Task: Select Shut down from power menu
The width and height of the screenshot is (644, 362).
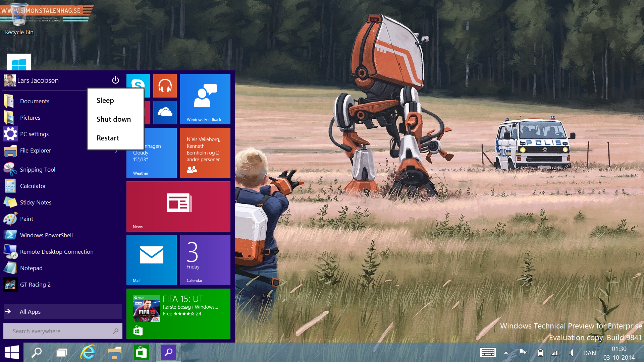Action: 114,119
